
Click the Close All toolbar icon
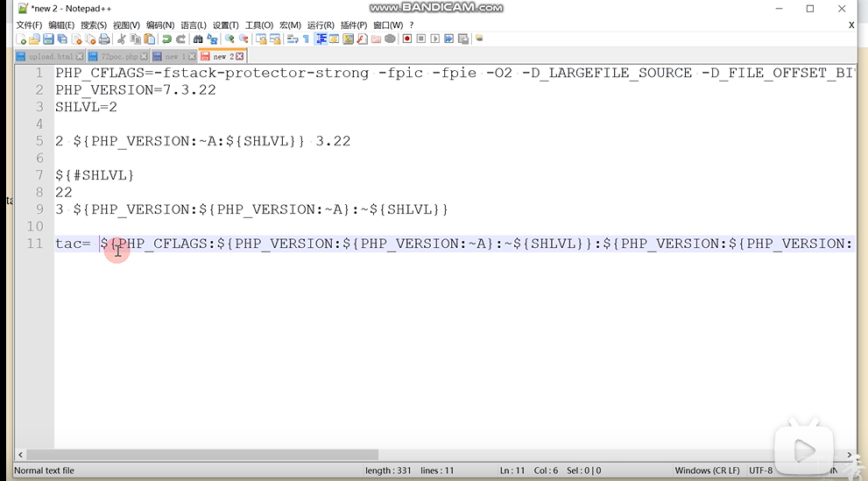pyautogui.click(x=90, y=39)
